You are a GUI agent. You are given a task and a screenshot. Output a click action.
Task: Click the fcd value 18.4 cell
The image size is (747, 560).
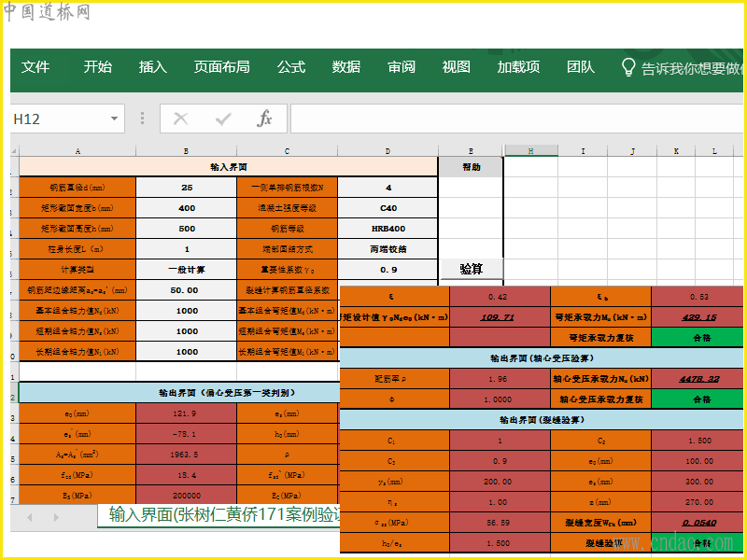(186, 475)
